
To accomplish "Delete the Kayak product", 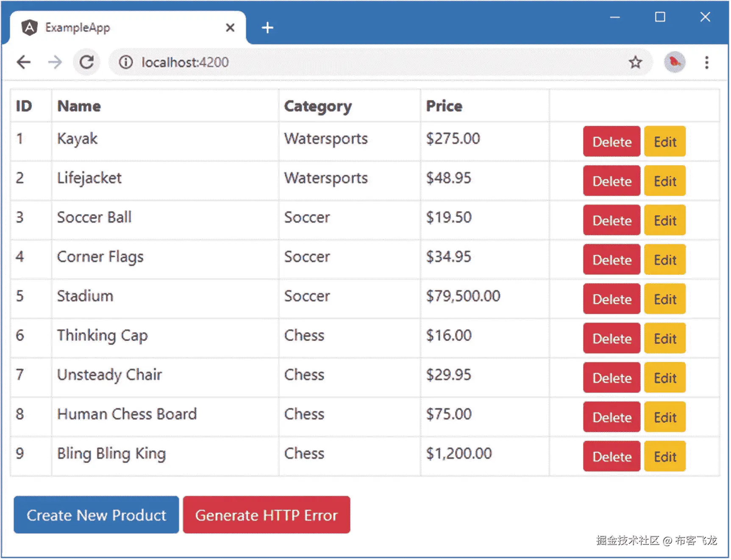I will (611, 142).
